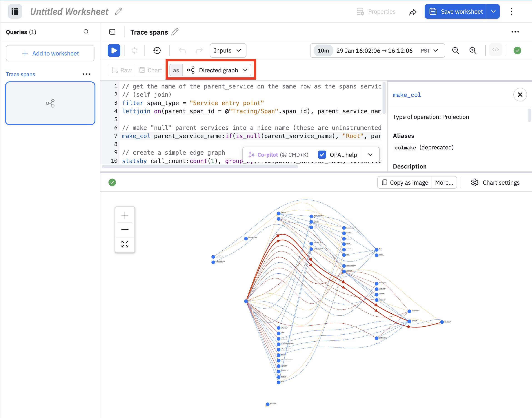Click Add to worksheet button
The width and height of the screenshot is (532, 418).
pos(50,53)
